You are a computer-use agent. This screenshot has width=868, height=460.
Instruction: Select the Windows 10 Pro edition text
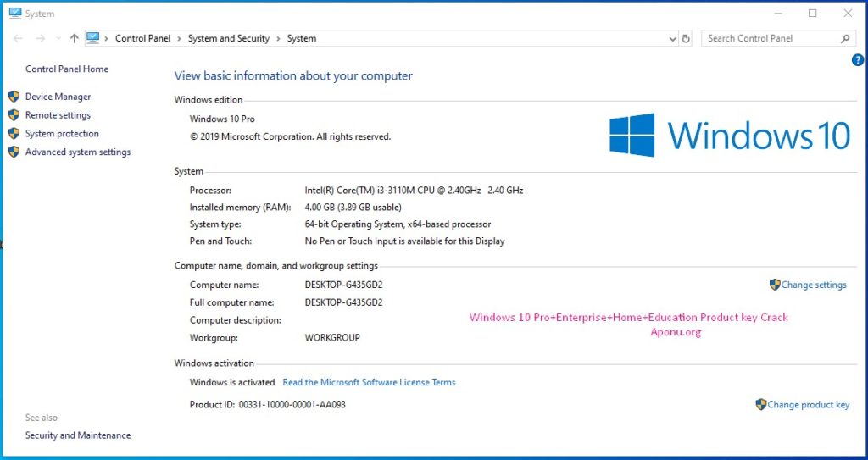(x=223, y=119)
